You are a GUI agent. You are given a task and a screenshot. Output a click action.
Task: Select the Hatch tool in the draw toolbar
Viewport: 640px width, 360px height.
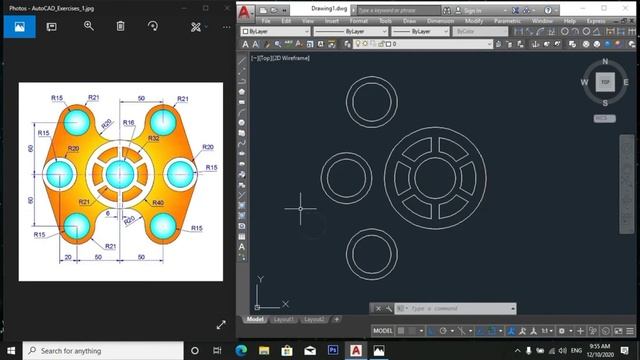coord(242,205)
